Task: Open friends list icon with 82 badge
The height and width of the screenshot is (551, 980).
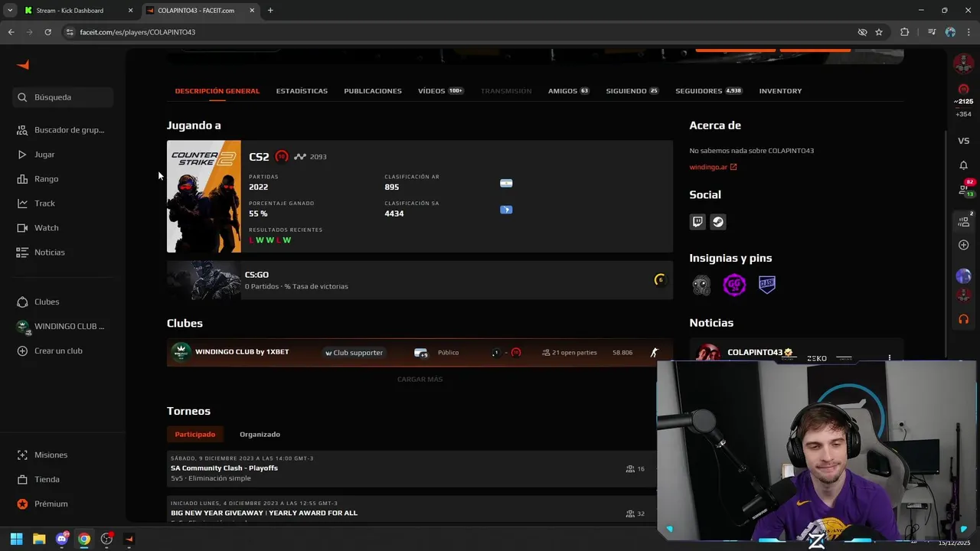Action: [x=965, y=189]
